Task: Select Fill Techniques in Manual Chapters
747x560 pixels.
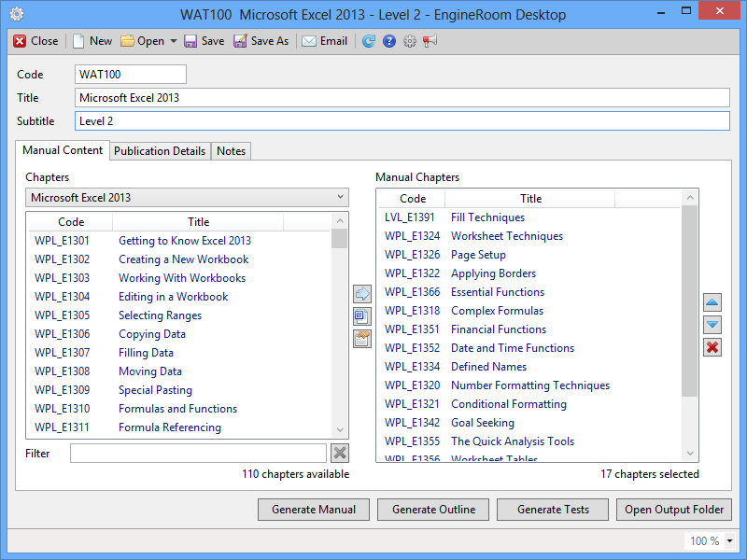Action: point(529,217)
